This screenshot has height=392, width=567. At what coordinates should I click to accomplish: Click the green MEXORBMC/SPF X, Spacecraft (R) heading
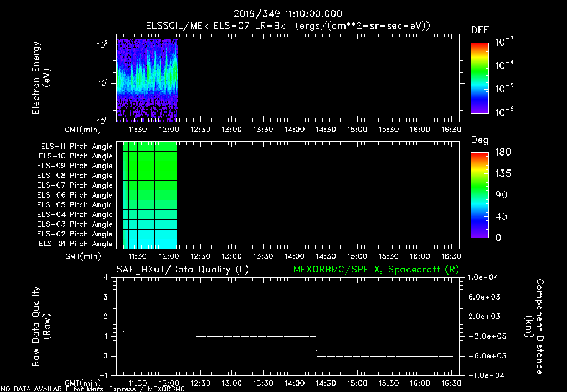click(x=376, y=270)
